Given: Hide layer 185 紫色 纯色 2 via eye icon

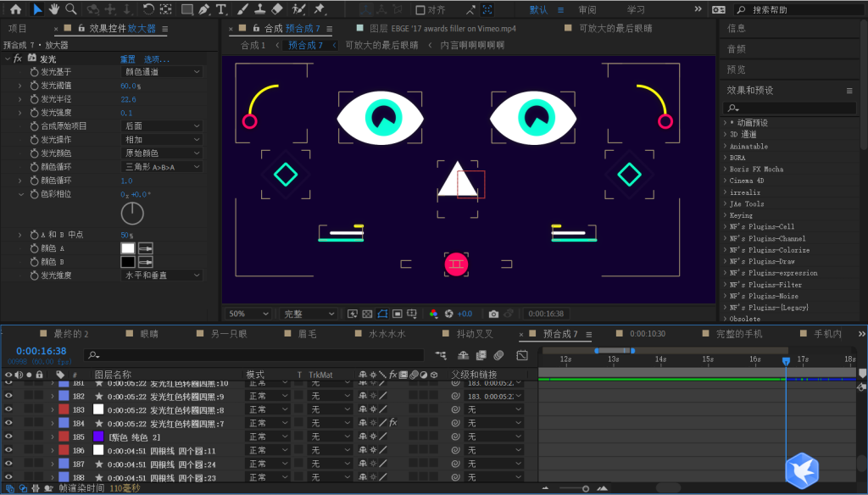Looking at the screenshot, I should coord(8,437).
